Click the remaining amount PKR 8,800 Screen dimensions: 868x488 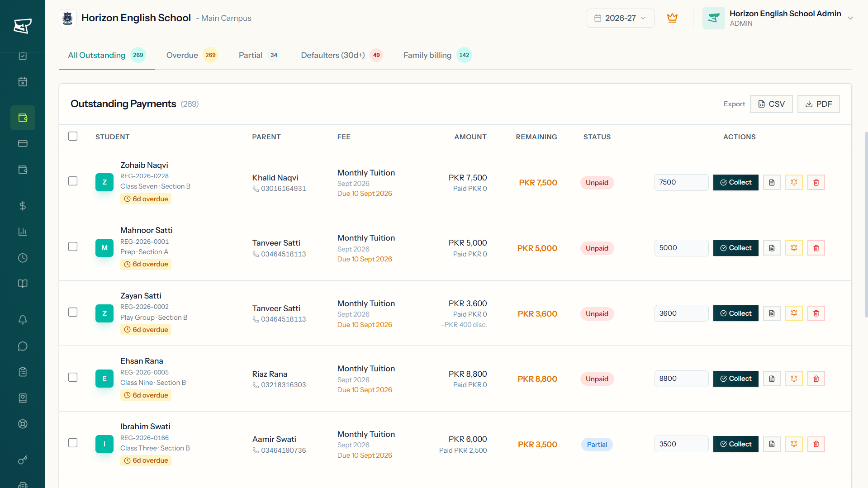point(537,379)
